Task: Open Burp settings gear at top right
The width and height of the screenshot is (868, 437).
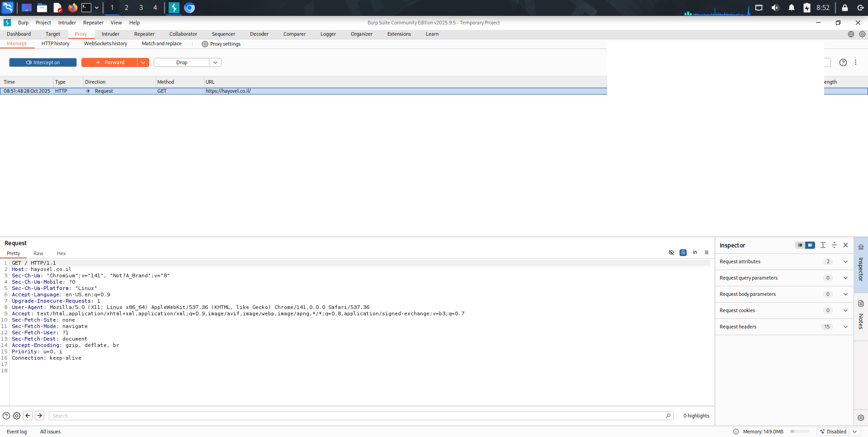Action: [862, 34]
